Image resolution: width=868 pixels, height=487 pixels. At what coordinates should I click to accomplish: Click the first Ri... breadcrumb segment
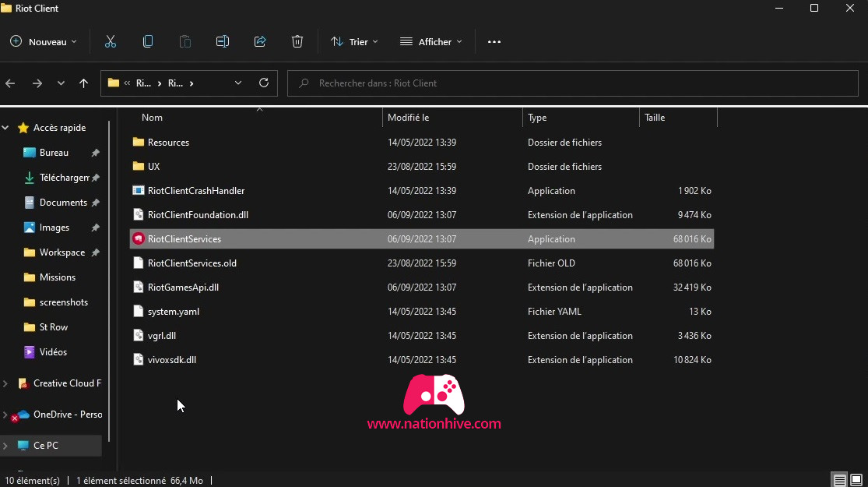[x=143, y=83]
